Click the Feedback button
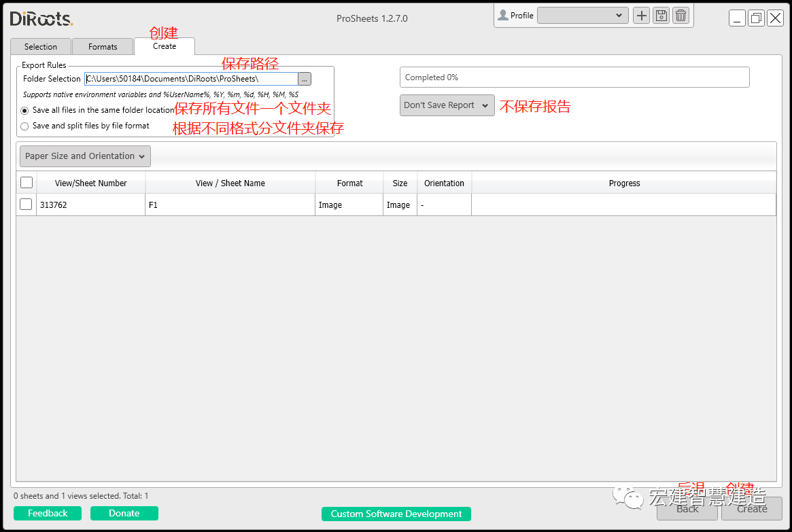Viewport: 792px width, 532px height. [48, 514]
